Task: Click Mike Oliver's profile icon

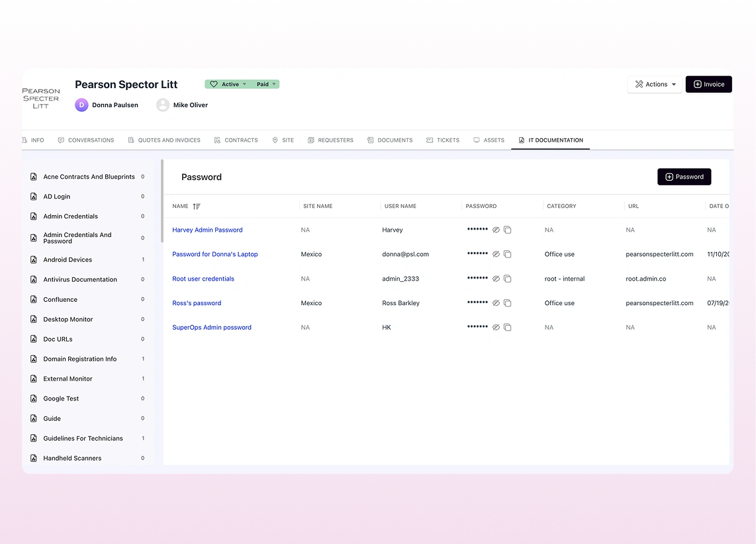Action: 163,105
